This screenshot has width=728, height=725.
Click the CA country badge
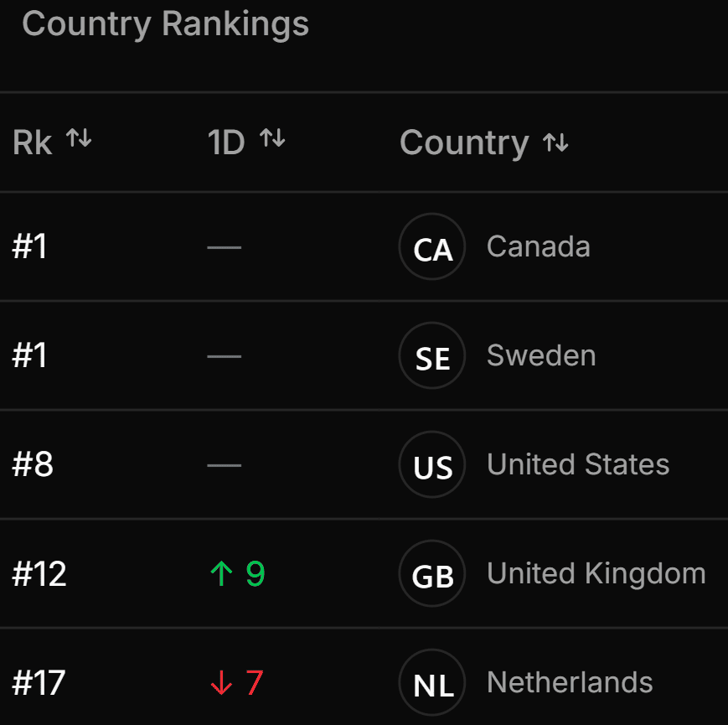(x=432, y=247)
